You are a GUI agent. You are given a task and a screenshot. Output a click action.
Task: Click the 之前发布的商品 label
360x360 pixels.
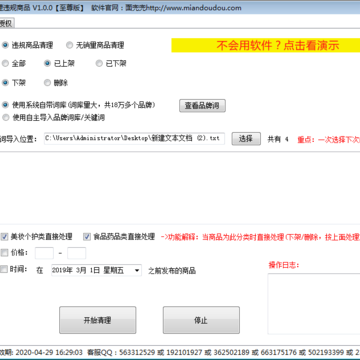coord(172,271)
